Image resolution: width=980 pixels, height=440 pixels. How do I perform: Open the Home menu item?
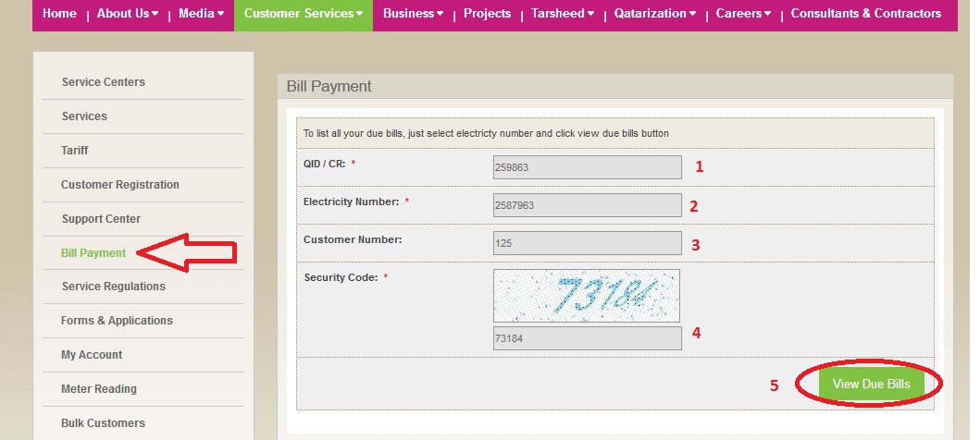tap(59, 14)
